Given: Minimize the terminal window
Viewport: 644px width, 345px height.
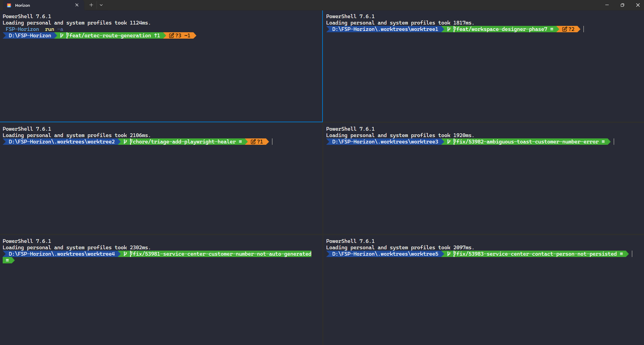Looking at the screenshot, I should [x=607, y=5].
